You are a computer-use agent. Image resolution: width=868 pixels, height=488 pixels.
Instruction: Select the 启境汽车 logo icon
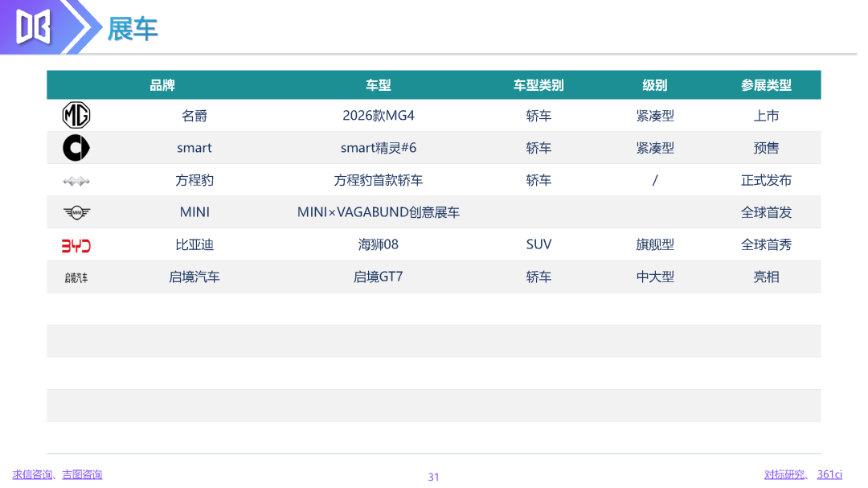pyautogui.click(x=76, y=277)
